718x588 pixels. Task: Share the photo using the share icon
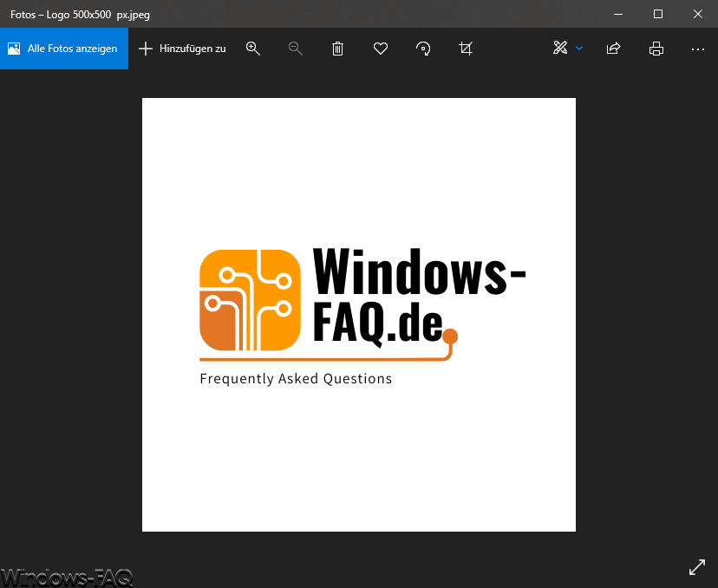[613, 48]
